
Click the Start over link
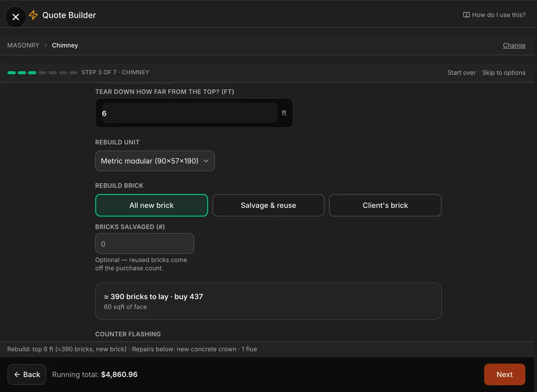(x=461, y=72)
